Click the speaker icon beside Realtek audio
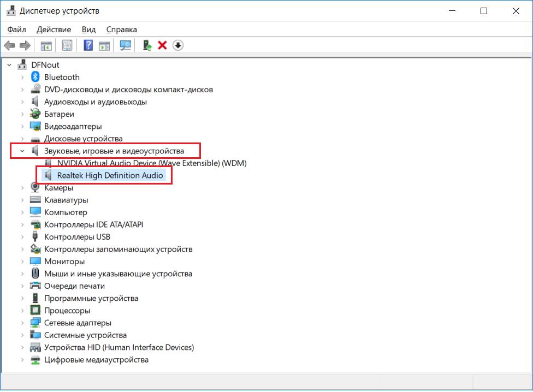533x392 pixels. pos(48,175)
